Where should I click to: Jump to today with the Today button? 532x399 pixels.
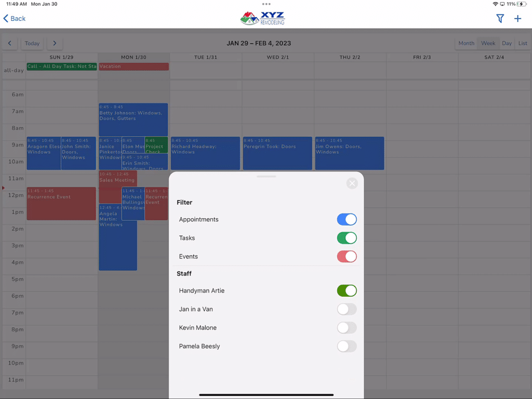click(x=32, y=43)
